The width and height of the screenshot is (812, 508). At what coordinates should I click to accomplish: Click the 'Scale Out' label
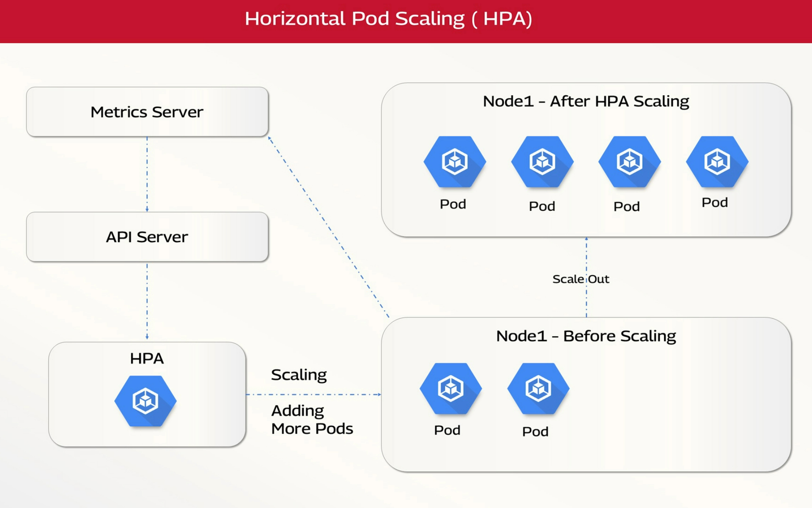click(581, 279)
